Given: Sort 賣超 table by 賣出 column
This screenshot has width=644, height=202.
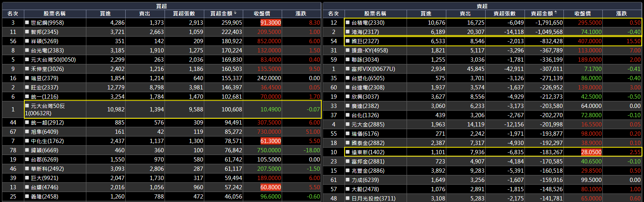Looking at the screenshot, I should coord(466,13).
